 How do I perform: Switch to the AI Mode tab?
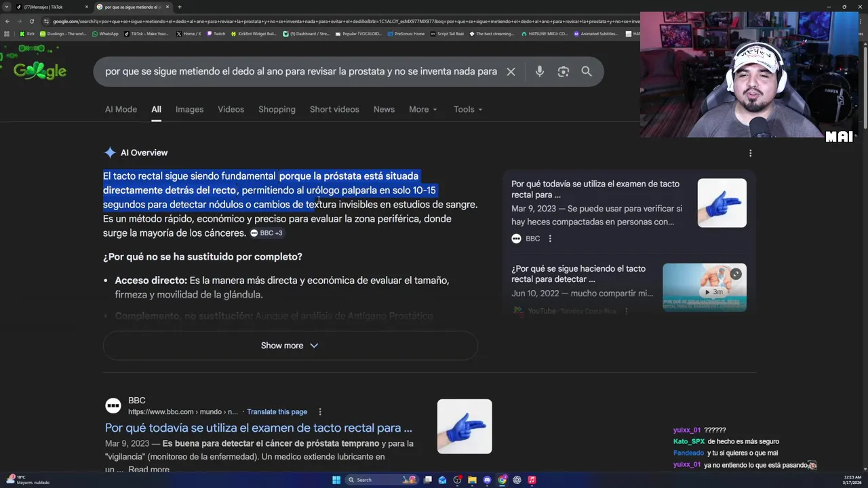121,109
